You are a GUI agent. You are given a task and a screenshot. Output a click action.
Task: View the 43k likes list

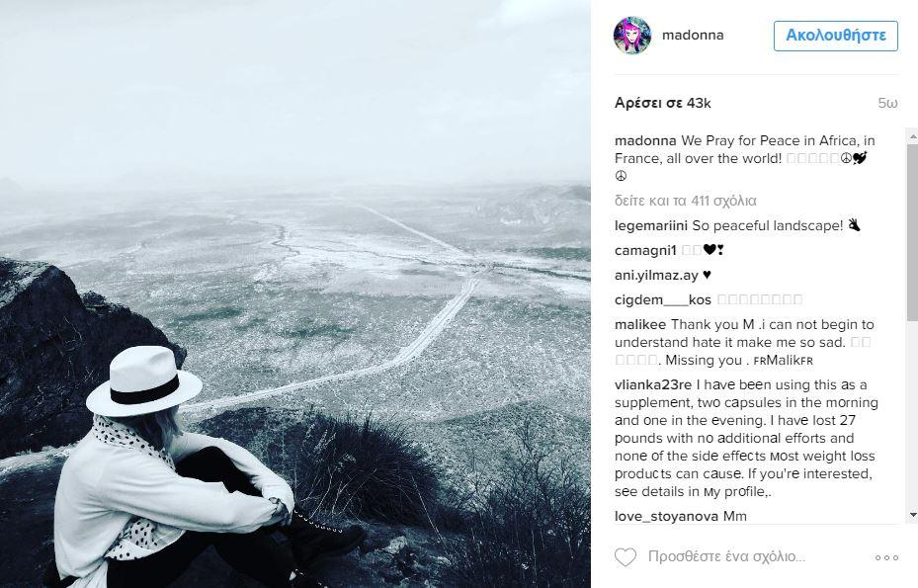(x=663, y=103)
